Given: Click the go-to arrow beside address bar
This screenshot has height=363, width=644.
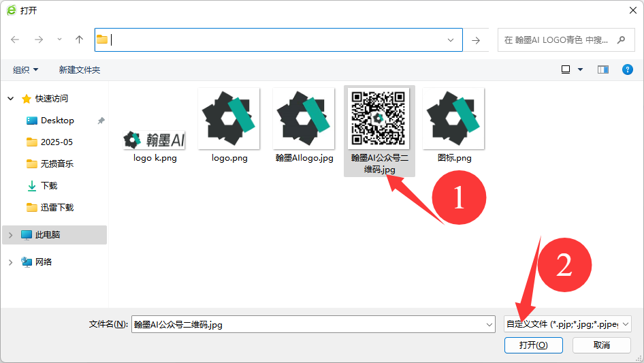Looking at the screenshot, I should (476, 40).
